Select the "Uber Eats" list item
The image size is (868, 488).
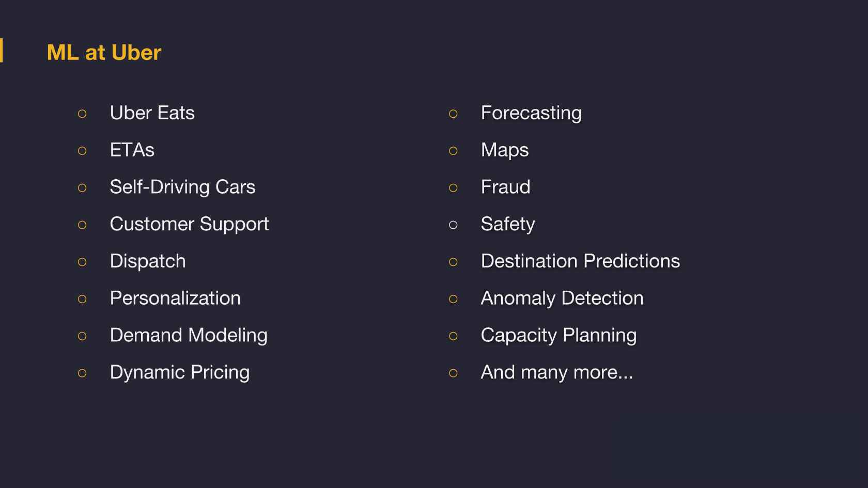pyautogui.click(x=152, y=113)
